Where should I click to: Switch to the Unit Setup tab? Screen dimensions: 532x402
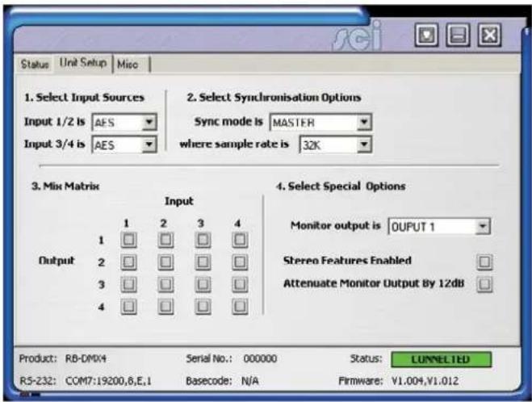(83, 63)
